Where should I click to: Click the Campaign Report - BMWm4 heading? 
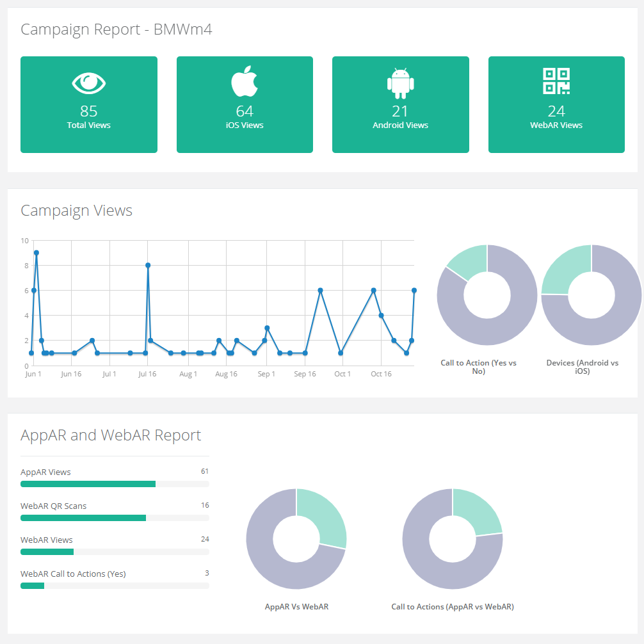coord(116,29)
